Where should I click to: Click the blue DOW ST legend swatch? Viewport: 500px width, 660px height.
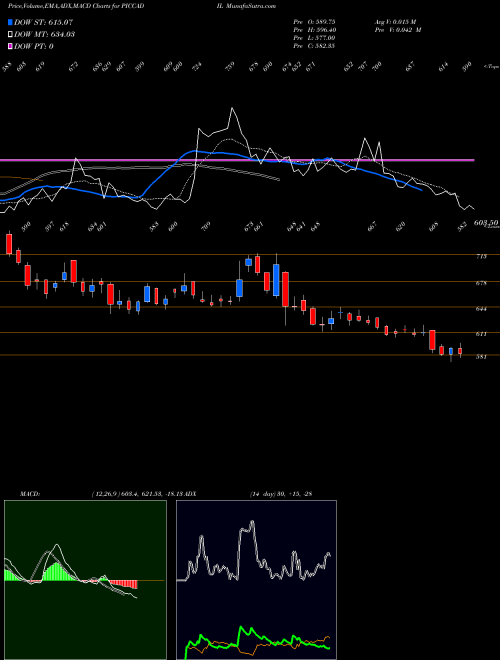click(10, 22)
